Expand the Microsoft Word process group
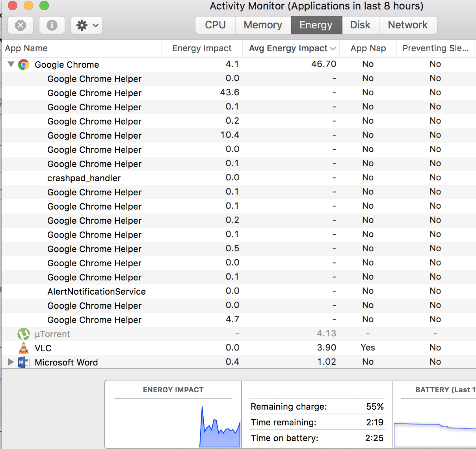 (11, 362)
